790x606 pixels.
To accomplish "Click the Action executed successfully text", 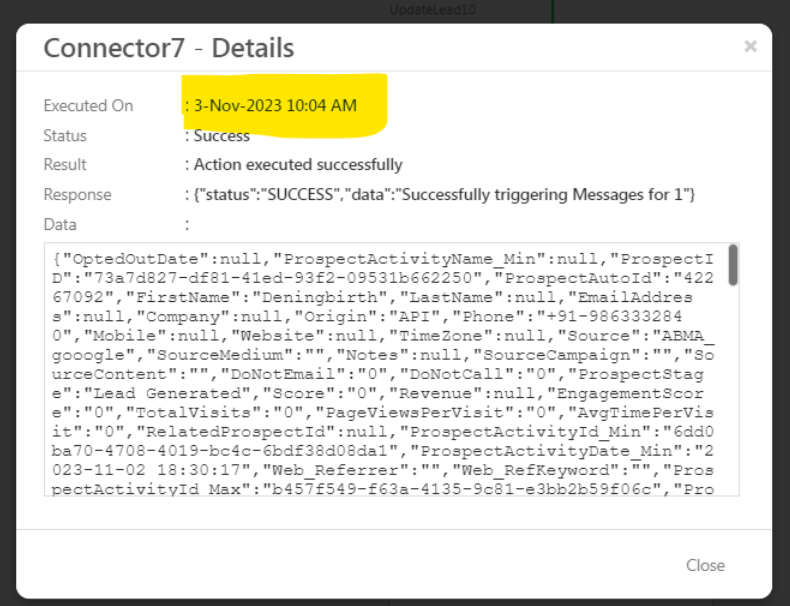I will (x=298, y=165).
